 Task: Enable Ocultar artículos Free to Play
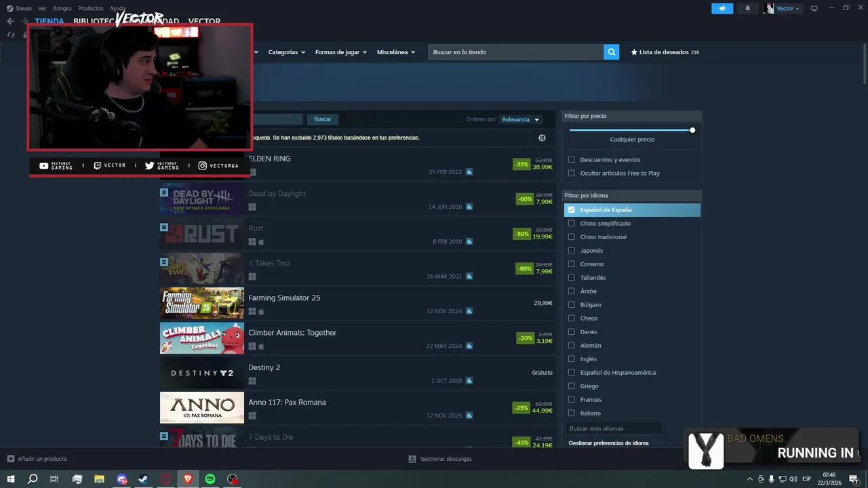[571, 174]
